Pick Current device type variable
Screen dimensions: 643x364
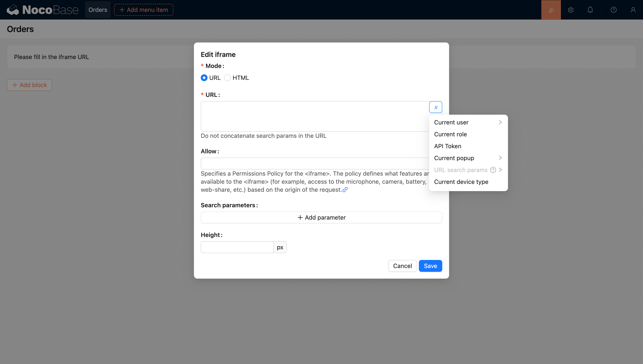[461, 182]
